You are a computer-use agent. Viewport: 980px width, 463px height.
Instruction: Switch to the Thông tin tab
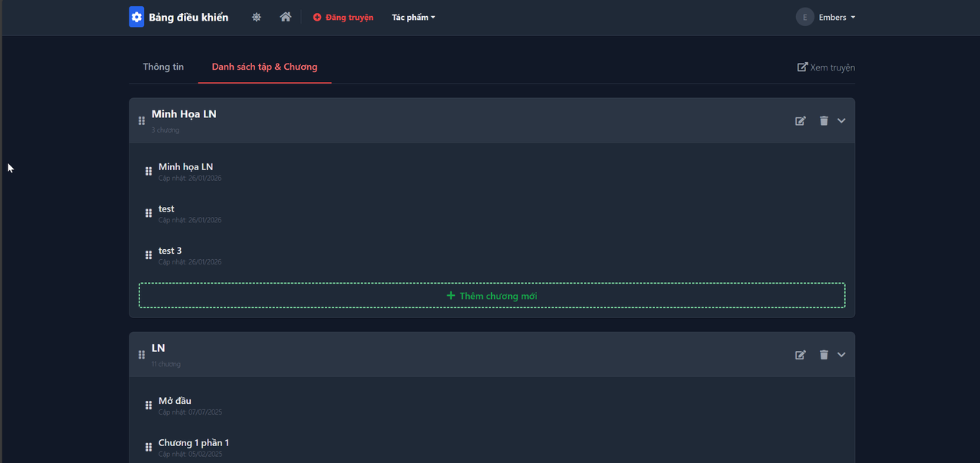click(x=163, y=67)
